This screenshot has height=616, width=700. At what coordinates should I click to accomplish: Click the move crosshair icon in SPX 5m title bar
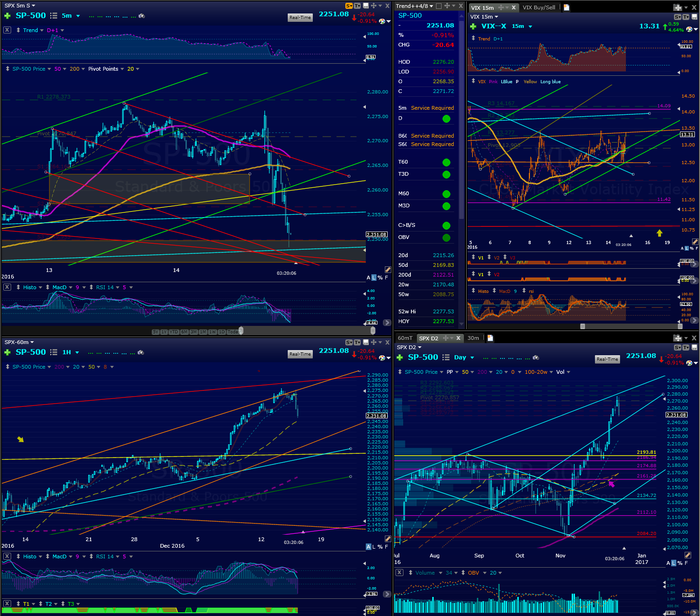(x=374, y=6)
